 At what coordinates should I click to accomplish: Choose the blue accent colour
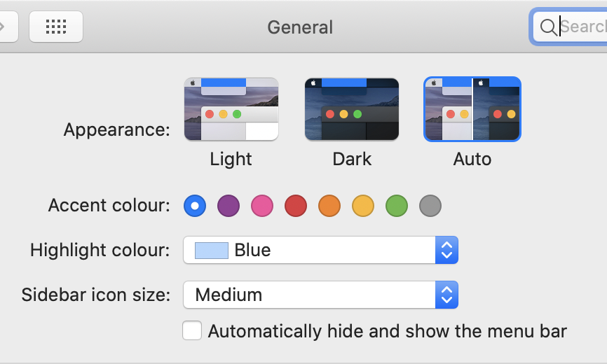click(x=195, y=206)
